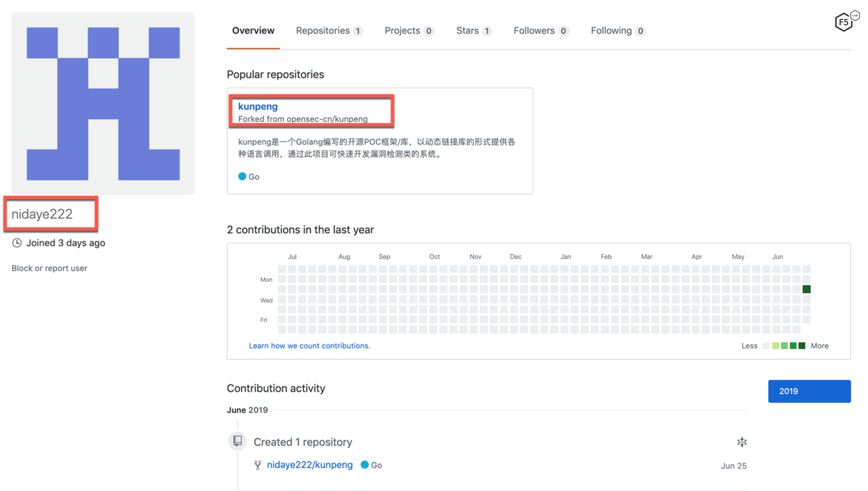Click the lightest green legend square
The width and height of the screenshot is (868, 491).
point(775,346)
